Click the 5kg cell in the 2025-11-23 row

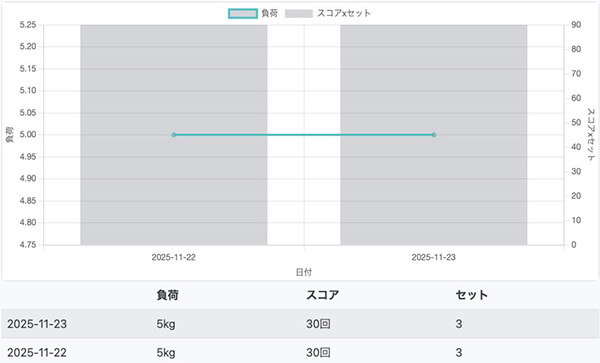coord(166,324)
